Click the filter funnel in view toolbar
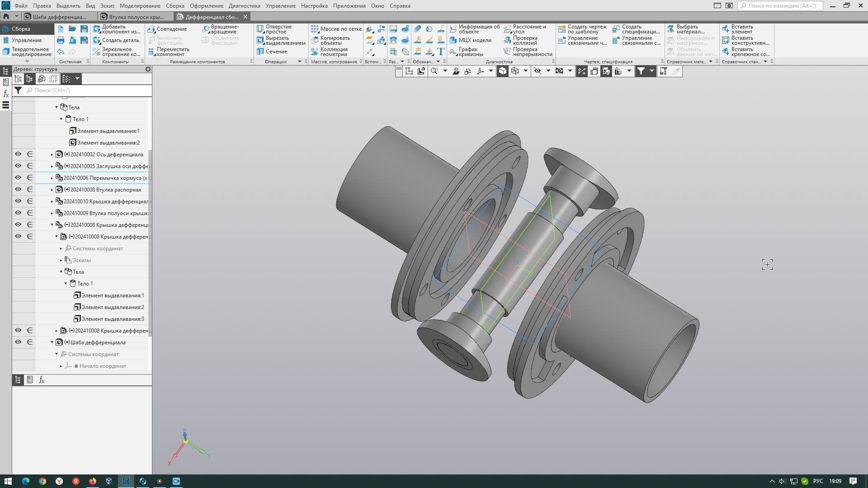The height and width of the screenshot is (488, 868). click(641, 71)
